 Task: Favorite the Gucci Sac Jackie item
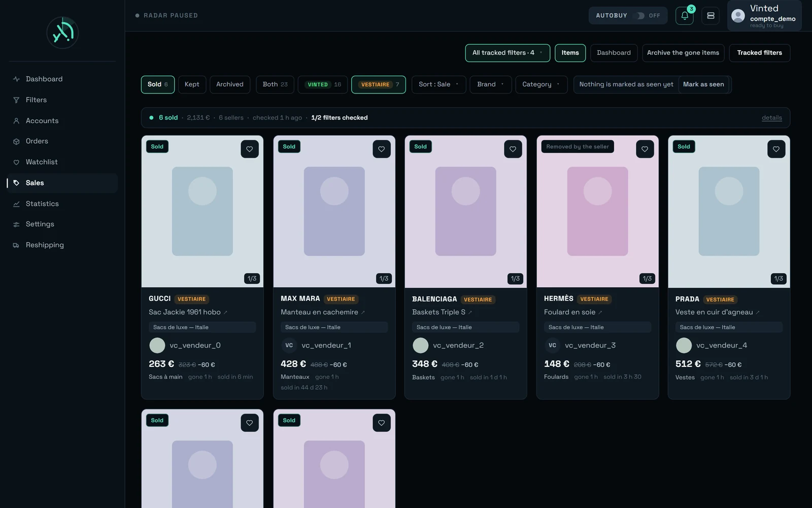pos(249,149)
